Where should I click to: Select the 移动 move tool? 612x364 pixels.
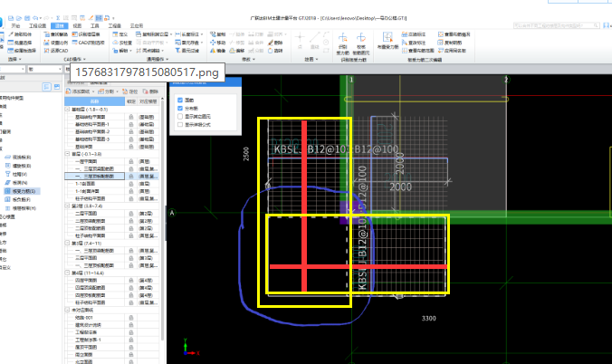click(x=218, y=43)
